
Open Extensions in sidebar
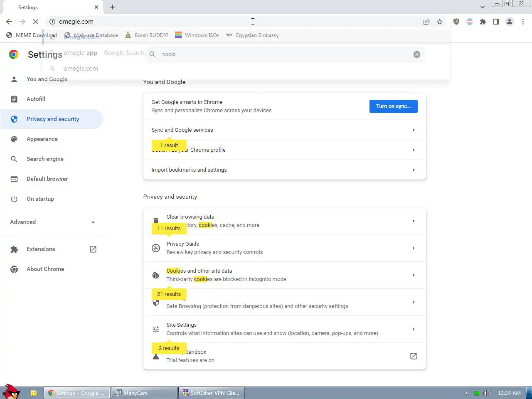click(x=41, y=249)
